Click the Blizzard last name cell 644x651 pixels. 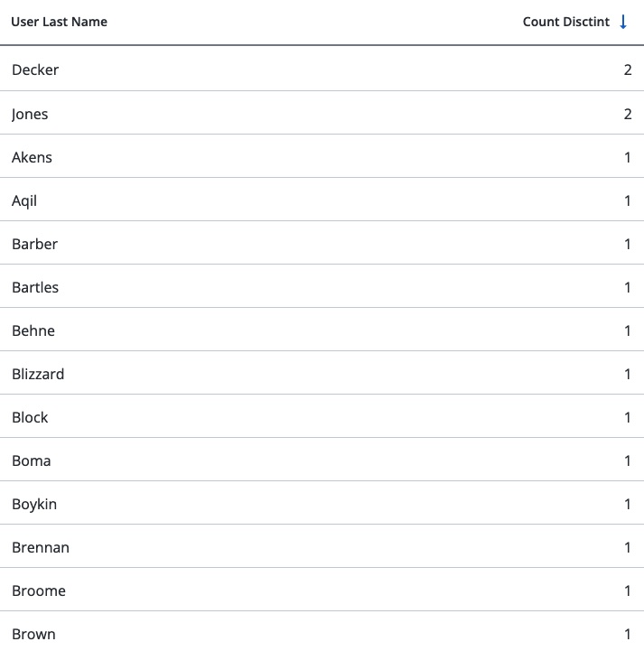[x=38, y=374]
